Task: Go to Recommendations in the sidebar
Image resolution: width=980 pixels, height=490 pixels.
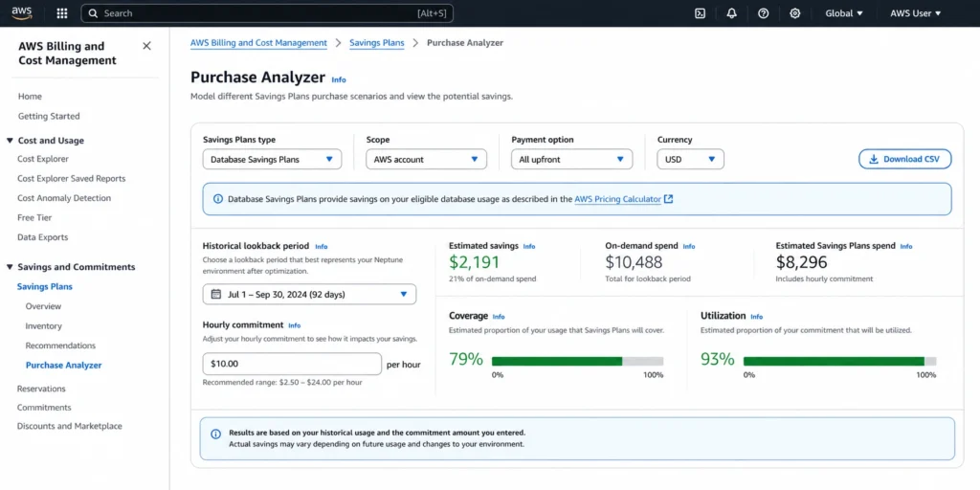Action: click(60, 345)
